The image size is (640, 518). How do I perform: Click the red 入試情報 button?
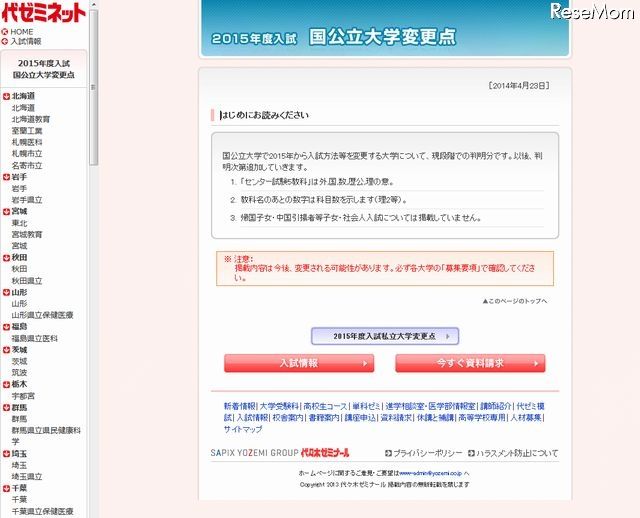pos(299,363)
